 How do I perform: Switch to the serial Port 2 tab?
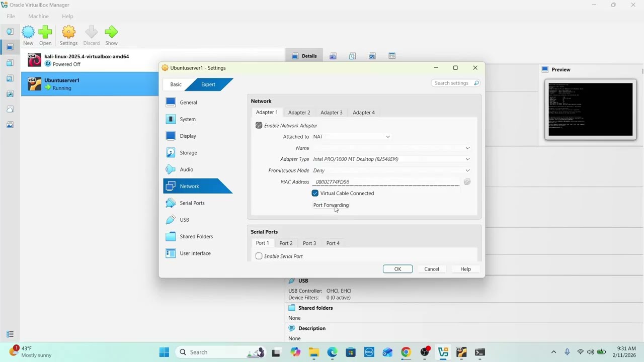pos(286,243)
